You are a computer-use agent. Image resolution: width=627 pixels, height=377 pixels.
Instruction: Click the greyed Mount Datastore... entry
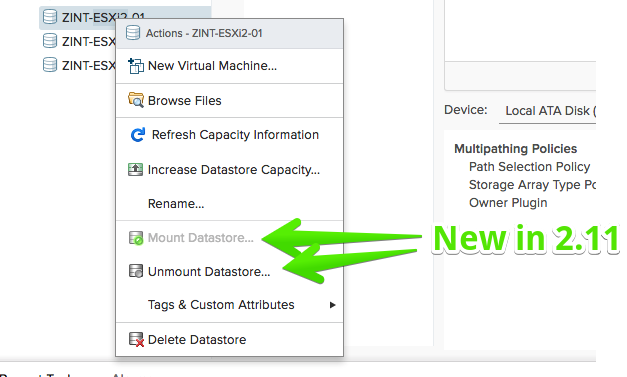coord(230,238)
